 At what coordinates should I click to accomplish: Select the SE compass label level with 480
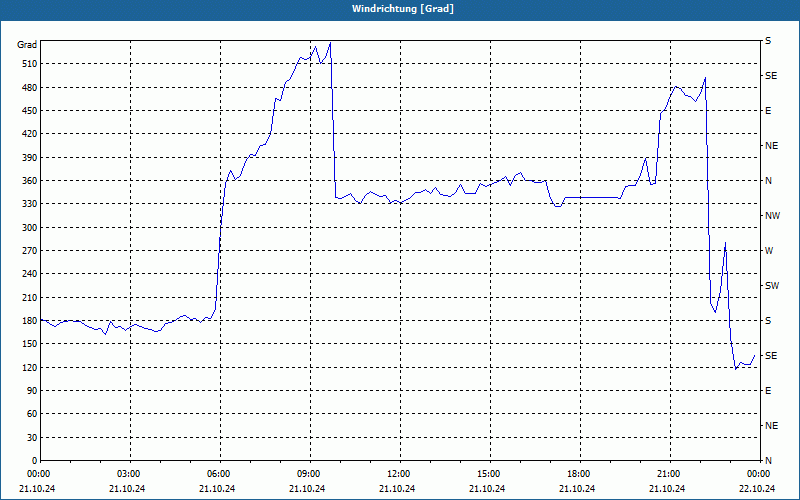[771, 76]
